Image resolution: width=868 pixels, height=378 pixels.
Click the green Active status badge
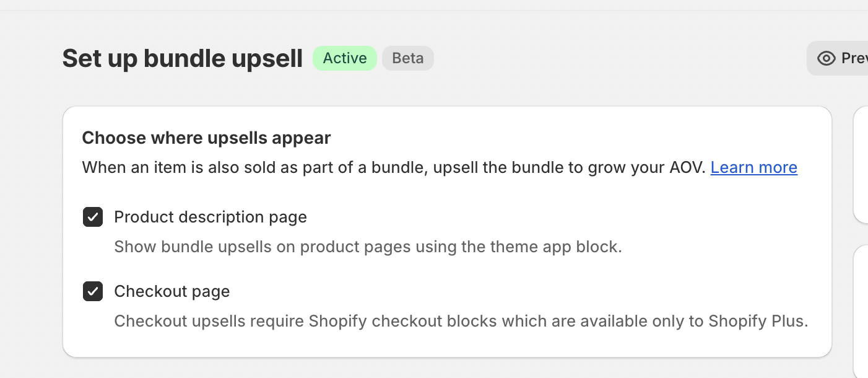(x=345, y=58)
